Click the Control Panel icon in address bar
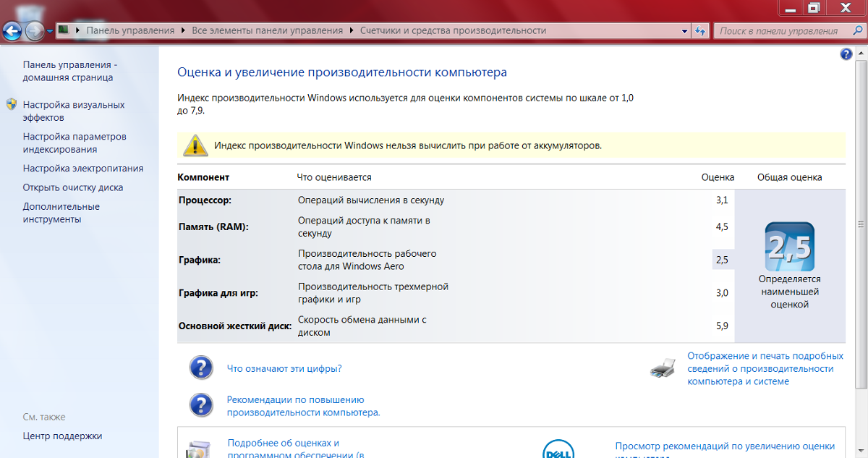The width and height of the screenshot is (868, 458). [64, 30]
